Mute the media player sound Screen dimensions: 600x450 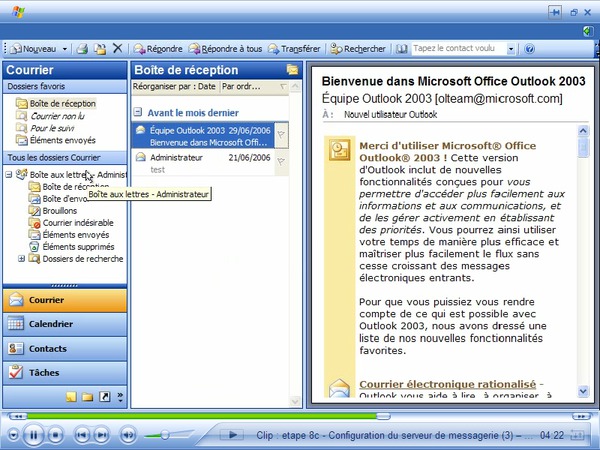click(128, 435)
